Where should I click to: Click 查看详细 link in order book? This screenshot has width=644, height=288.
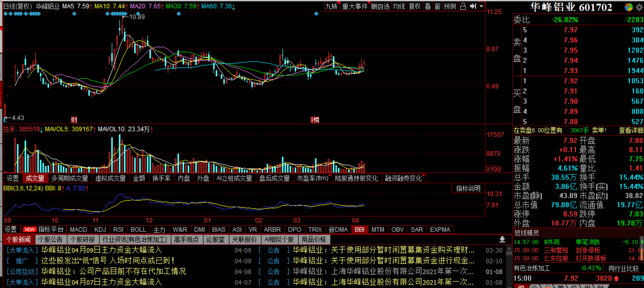(x=631, y=131)
